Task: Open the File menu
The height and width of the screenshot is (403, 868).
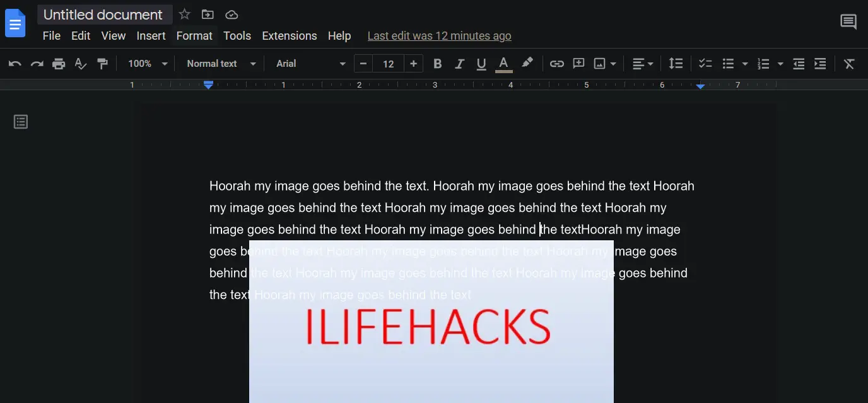Action: pos(52,36)
